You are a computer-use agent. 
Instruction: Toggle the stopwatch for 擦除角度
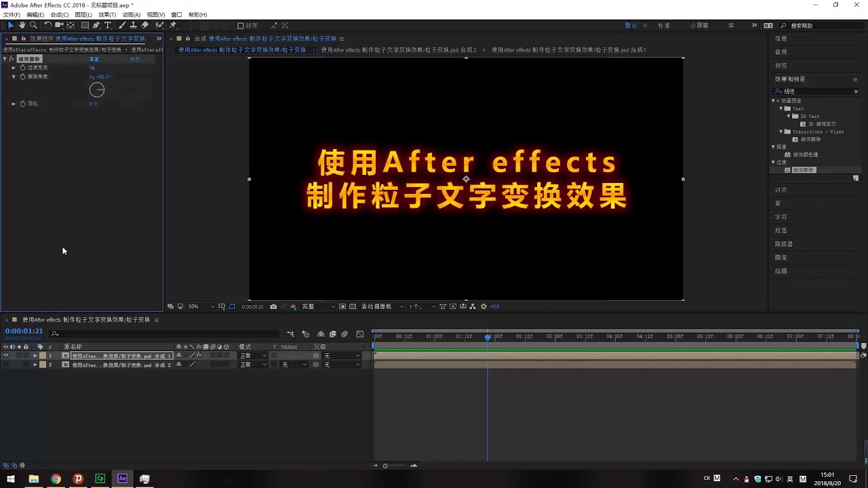click(x=22, y=77)
